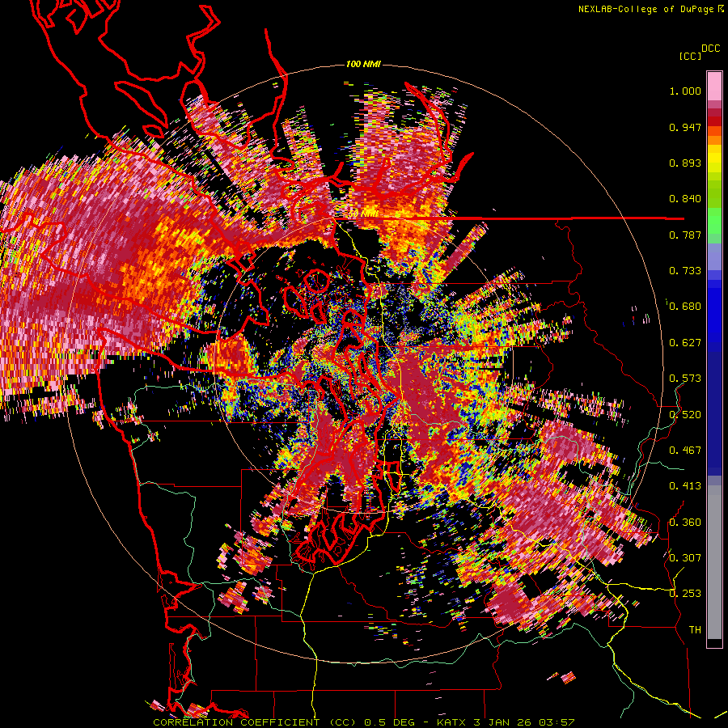728x728 pixels.
Task: Pick the gray swatch near the bottom of the color bar
Action: pos(714,562)
